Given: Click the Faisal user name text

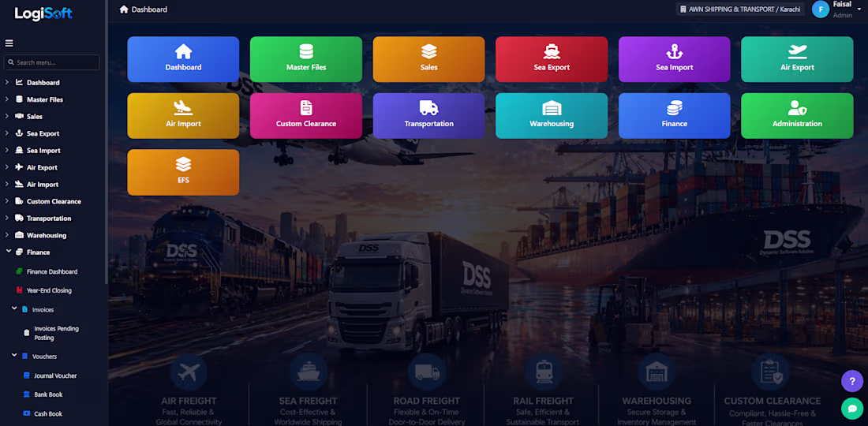Looking at the screenshot, I should coord(842,5).
